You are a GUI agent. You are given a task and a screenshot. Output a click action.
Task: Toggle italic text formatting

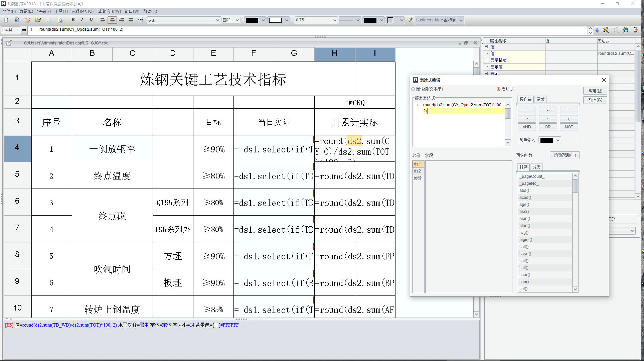coord(82,20)
